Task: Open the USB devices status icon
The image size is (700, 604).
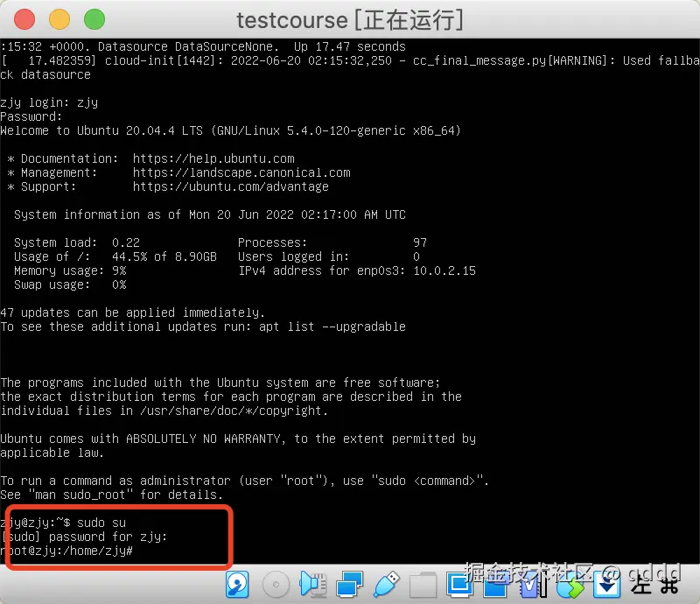Action: (386, 585)
